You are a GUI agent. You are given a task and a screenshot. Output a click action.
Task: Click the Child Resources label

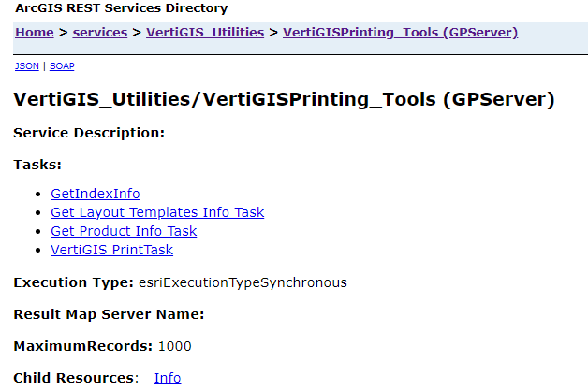76,378
